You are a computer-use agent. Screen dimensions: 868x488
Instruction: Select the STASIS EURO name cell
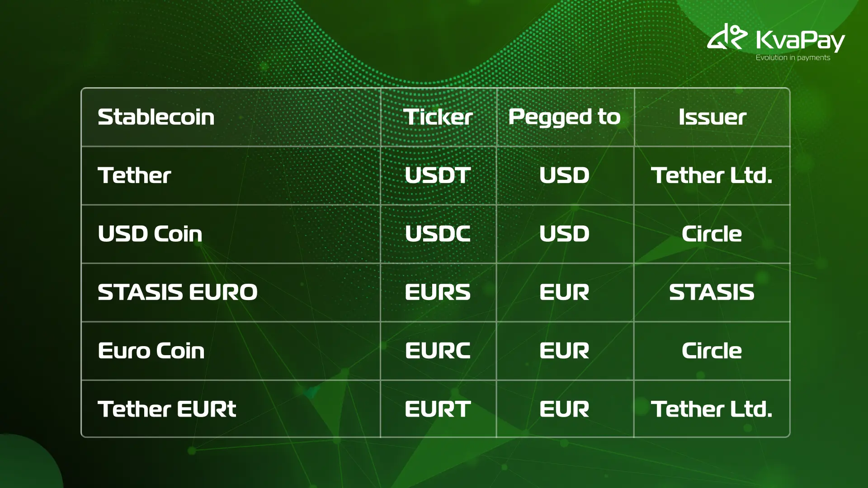[x=177, y=292]
